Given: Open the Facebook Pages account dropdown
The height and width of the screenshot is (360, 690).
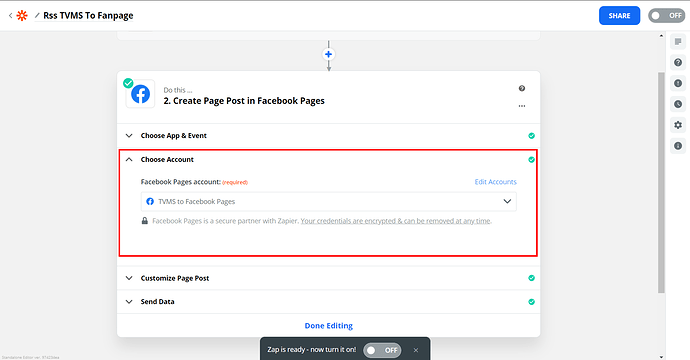Looking at the screenshot, I should pyautogui.click(x=328, y=202).
